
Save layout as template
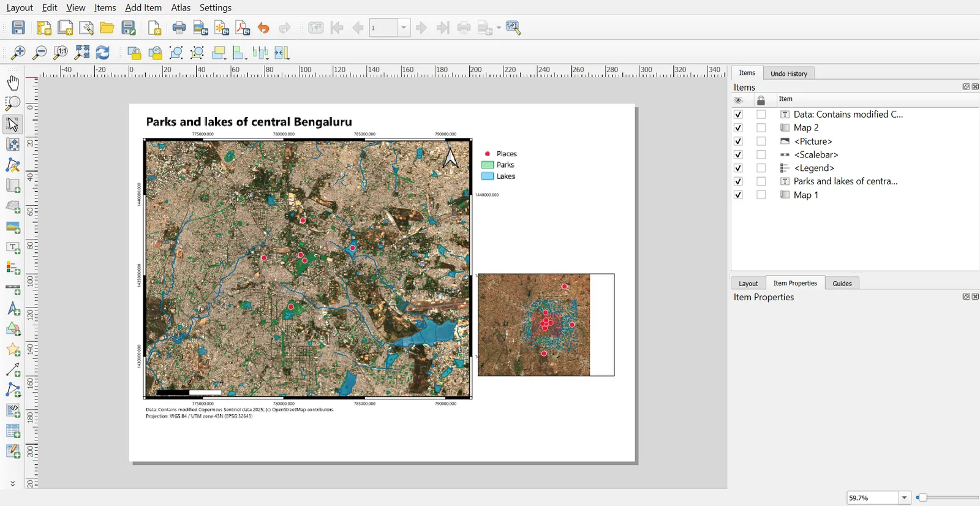tap(129, 28)
